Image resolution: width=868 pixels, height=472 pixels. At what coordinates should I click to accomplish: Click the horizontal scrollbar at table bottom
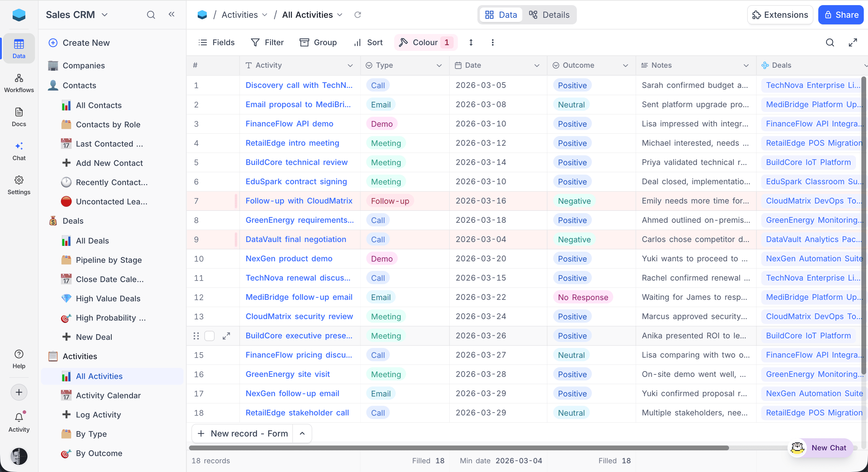coord(458,448)
